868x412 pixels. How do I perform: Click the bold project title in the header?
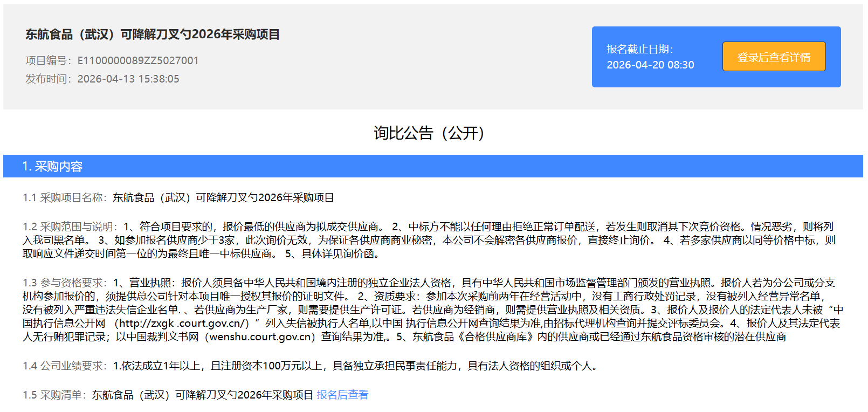pos(153,35)
